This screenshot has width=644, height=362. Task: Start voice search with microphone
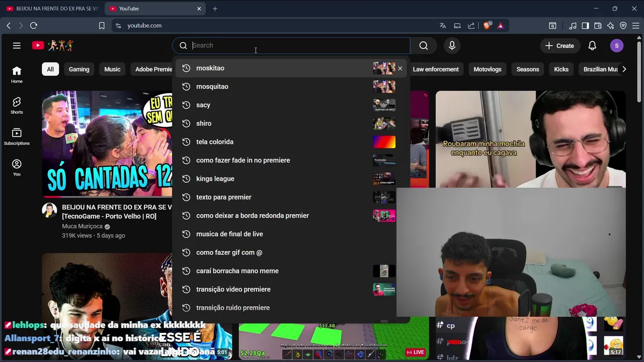tap(452, 46)
